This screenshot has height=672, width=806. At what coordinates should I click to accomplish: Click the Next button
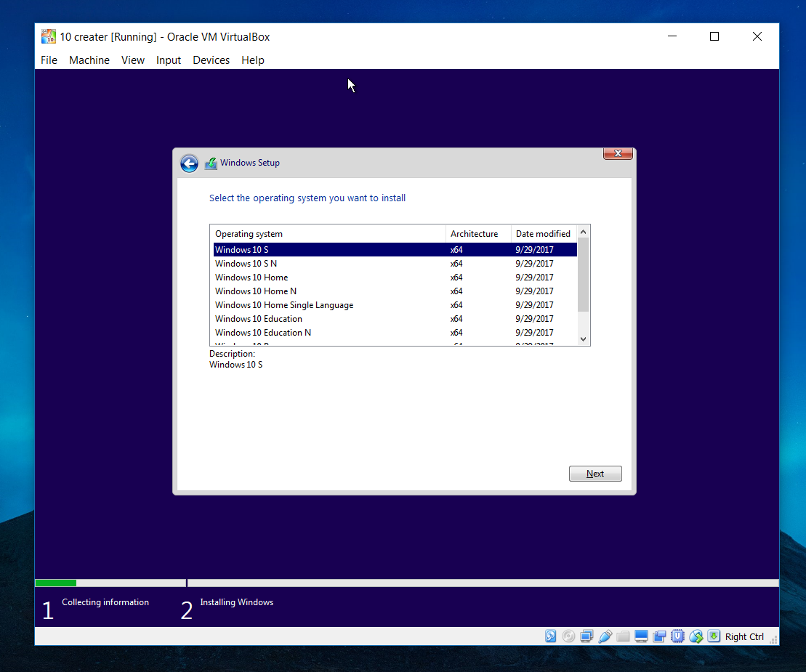coord(595,474)
